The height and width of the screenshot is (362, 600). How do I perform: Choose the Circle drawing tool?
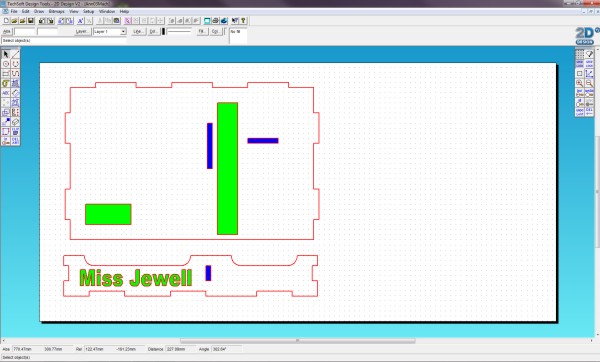click(6, 64)
